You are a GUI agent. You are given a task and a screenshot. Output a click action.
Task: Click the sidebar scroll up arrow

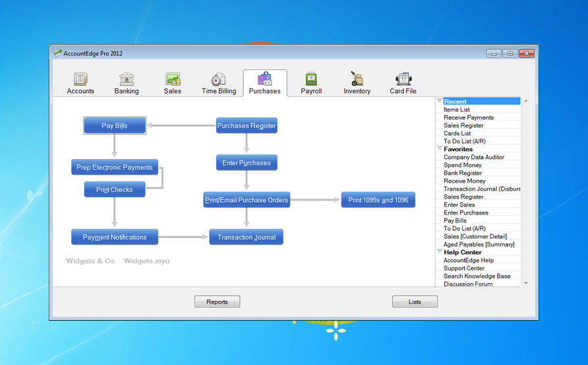tap(526, 100)
